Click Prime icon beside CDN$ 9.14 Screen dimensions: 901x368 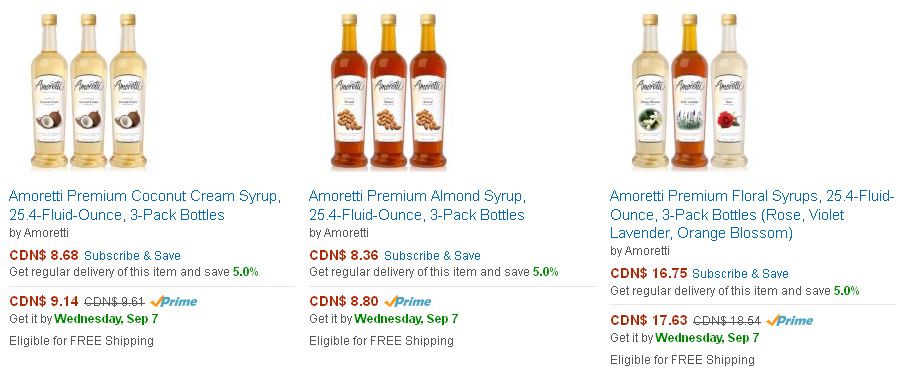pos(174,301)
